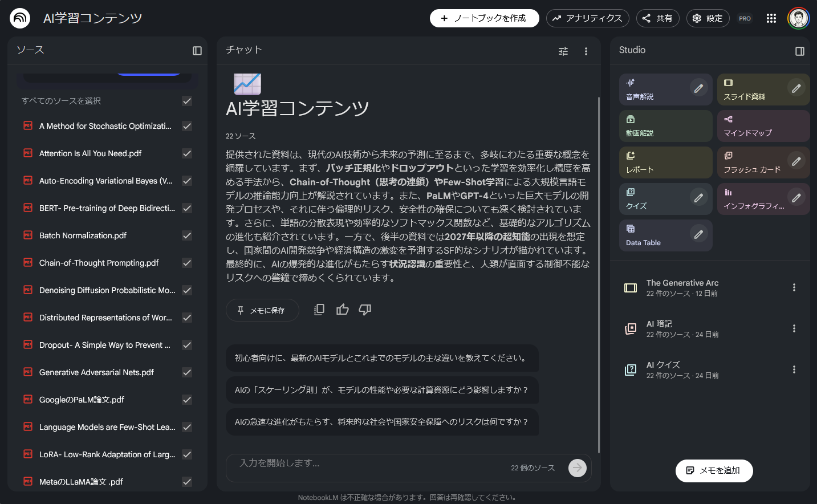817x504 pixels.
Task: Open the AI クイズ options menu
Action: click(x=794, y=369)
